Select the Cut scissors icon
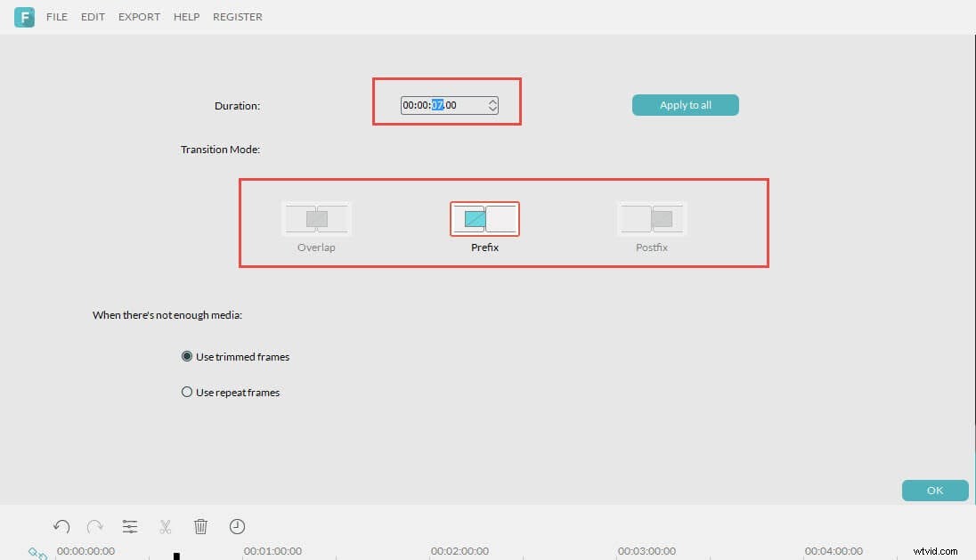Screen dimensions: 976x560 tap(166, 526)
